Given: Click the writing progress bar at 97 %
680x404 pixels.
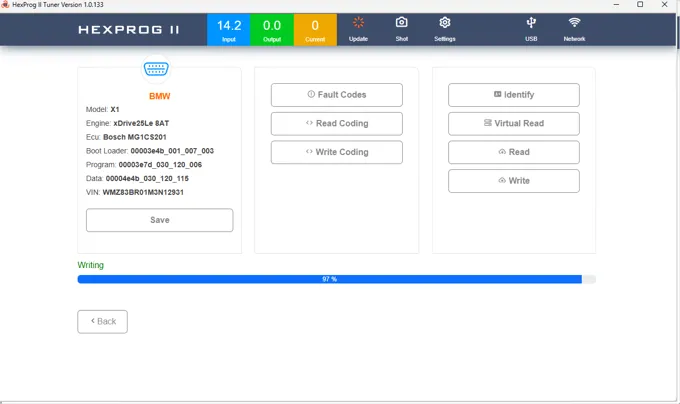Looking at the screenshot, I should coord(337,279).
